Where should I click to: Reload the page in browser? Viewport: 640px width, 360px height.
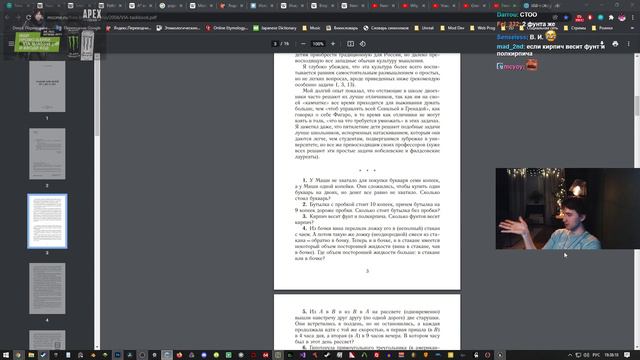(x=28, y=18)
